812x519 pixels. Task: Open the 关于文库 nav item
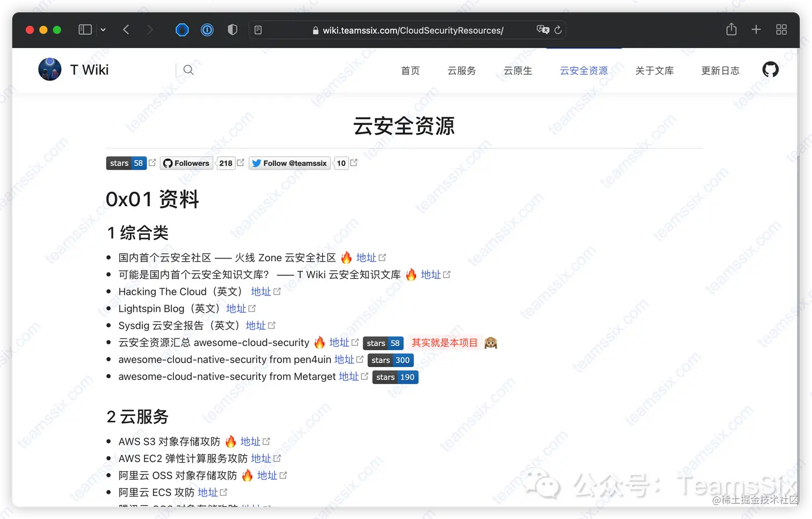(655, 70)
